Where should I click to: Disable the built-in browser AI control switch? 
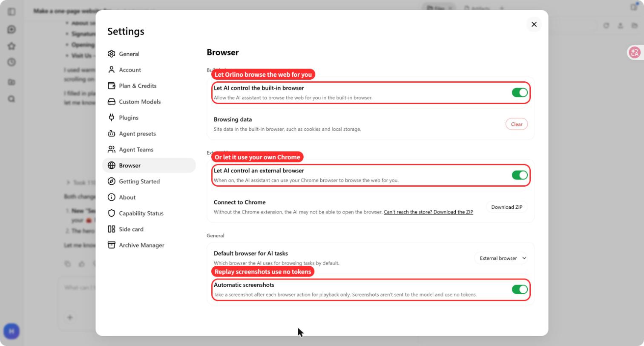520,92
